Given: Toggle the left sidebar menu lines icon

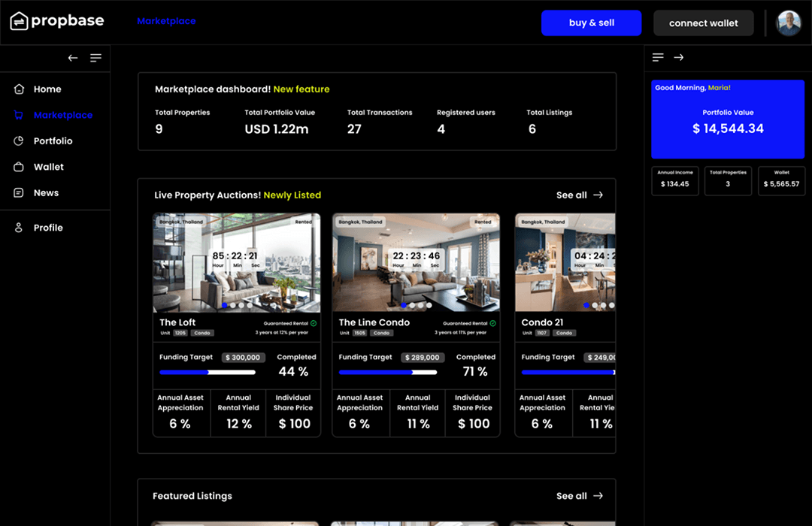Looking at the screenshot, I should pos(95,58).
